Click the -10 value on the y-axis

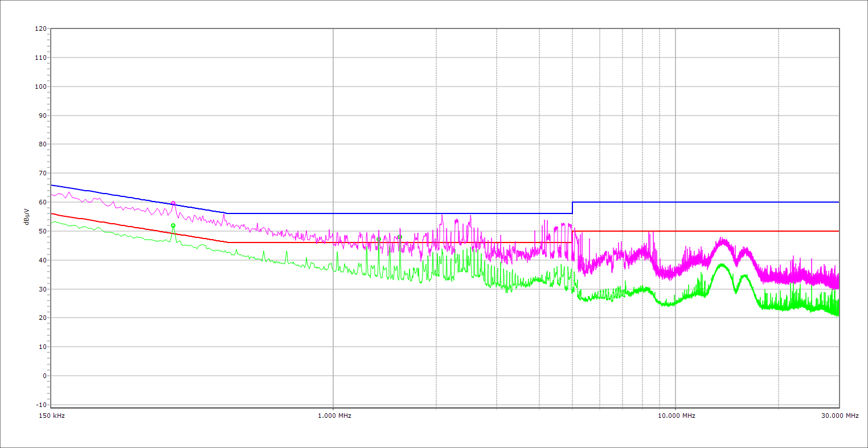coord(40,405)
